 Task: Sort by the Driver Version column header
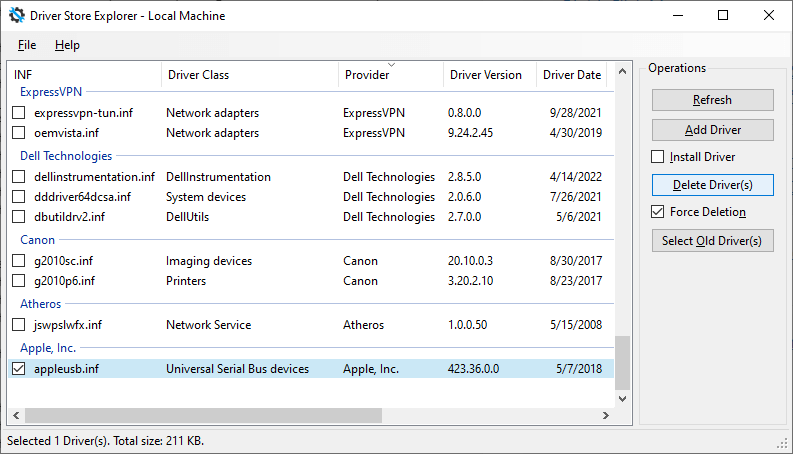click(x=490, y=75)
